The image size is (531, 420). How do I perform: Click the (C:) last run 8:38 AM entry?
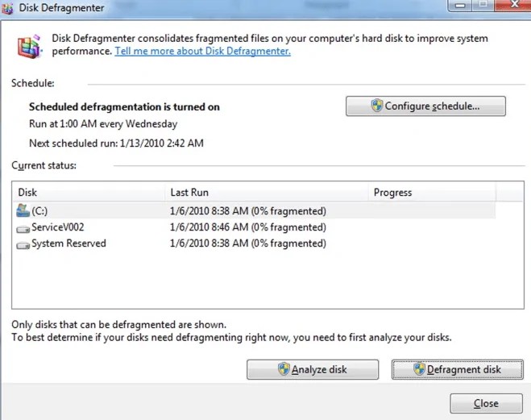point(248,211)
